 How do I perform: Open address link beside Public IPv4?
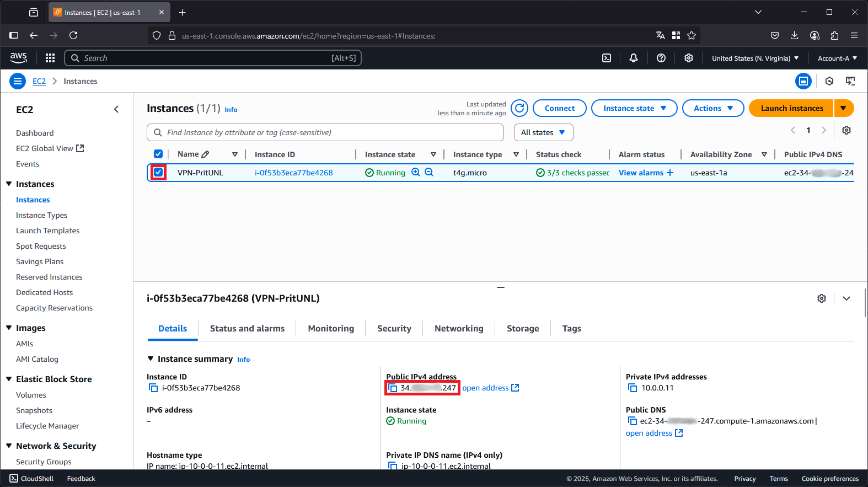[x=491, y=388]
